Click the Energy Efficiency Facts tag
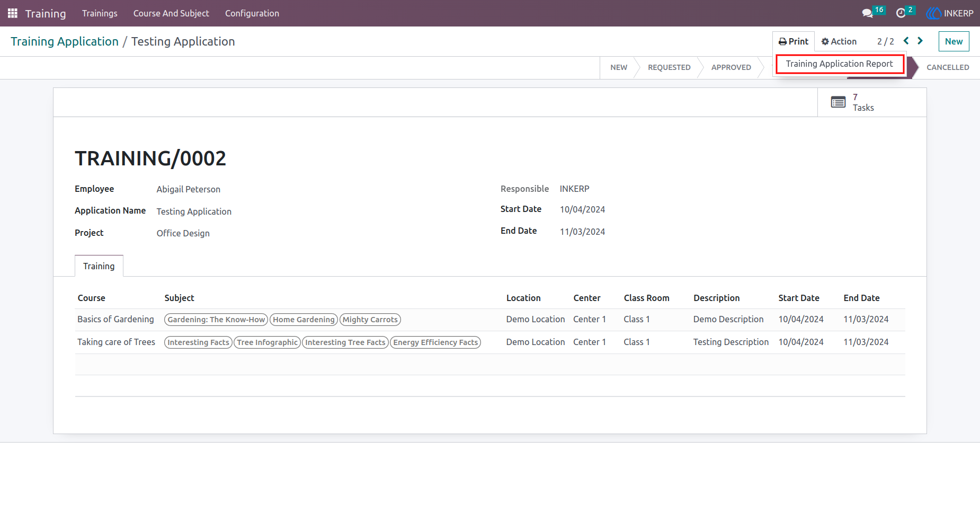The image size is (980, 512). pyautogui.click(x=435, y=342)
